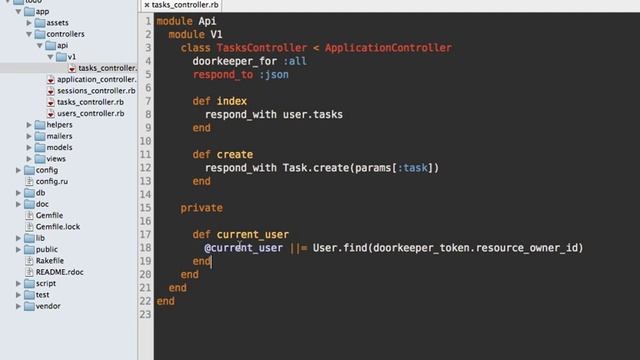Expand the helpers folder
Viewport: 640px width, 360px height.
[29, 125]
